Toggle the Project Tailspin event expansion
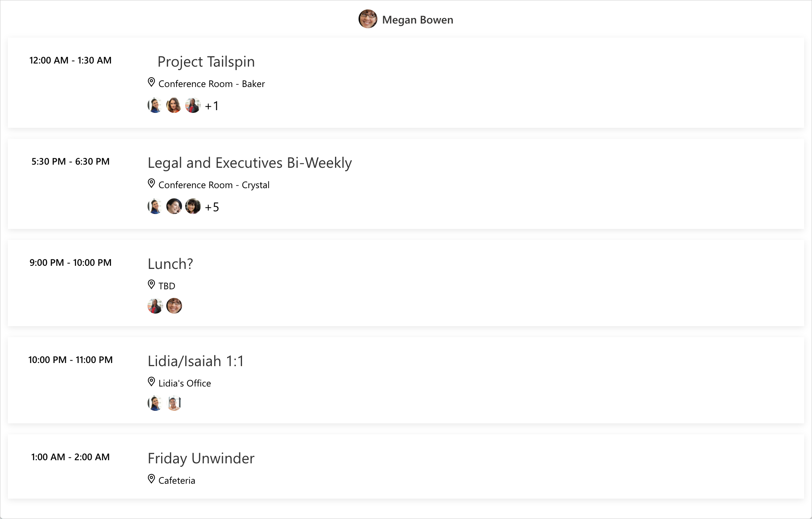The width and height of the screenshot is (812, 519). click(206, 61)
